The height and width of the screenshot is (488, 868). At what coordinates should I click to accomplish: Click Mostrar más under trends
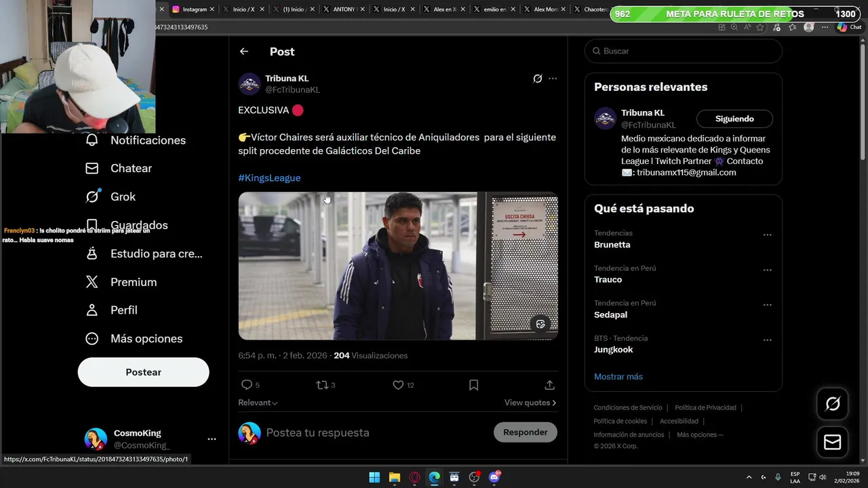click(618, 377)
